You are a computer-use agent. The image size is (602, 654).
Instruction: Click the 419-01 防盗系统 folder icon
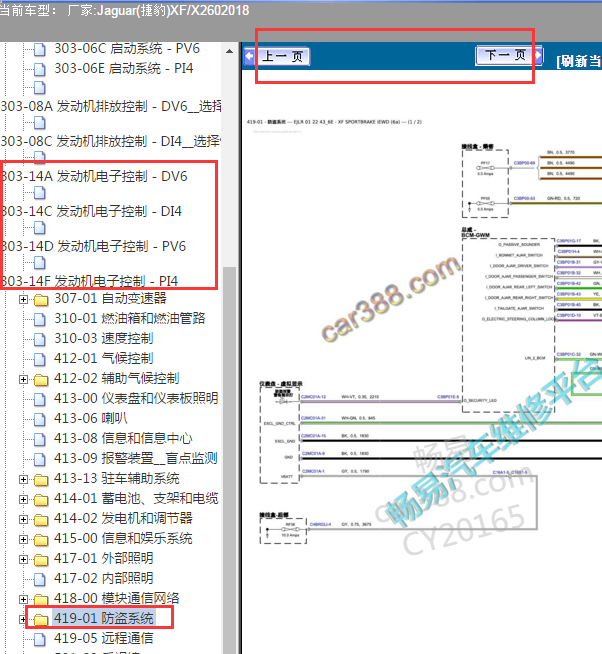[40, 620]
